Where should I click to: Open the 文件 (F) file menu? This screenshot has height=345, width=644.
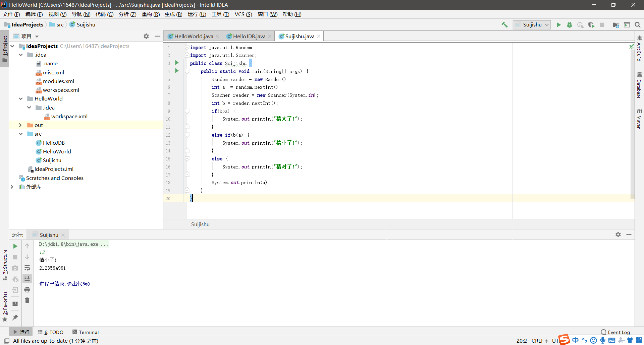(11, 14)
